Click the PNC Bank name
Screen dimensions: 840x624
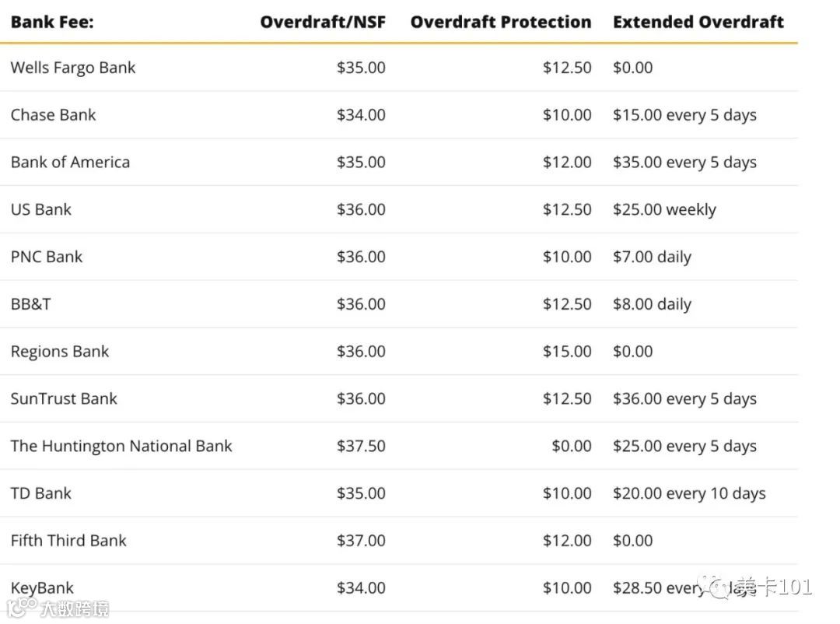click(47, 257)
